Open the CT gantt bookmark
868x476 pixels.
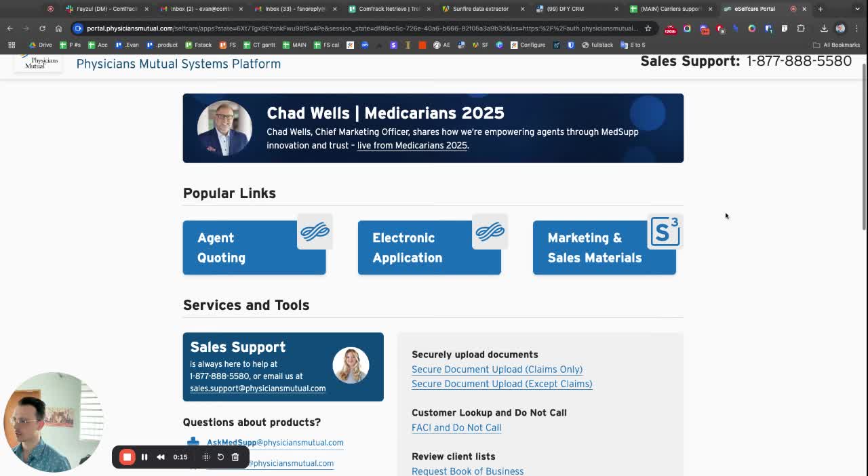pos(259,45)
